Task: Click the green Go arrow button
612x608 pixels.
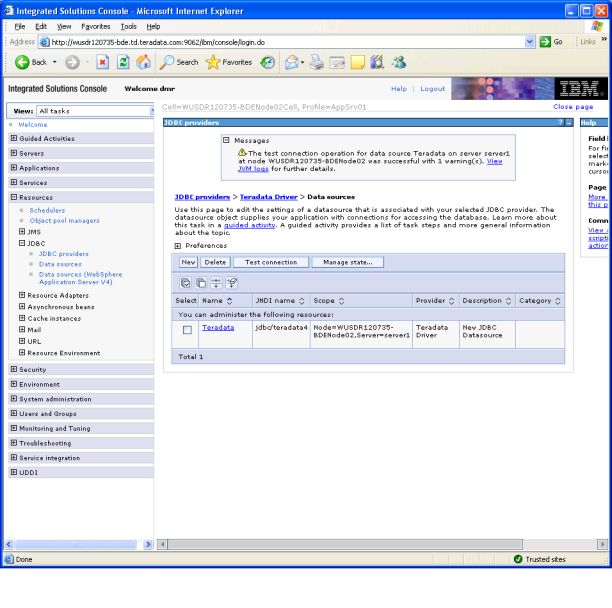Action: (545, 42)
